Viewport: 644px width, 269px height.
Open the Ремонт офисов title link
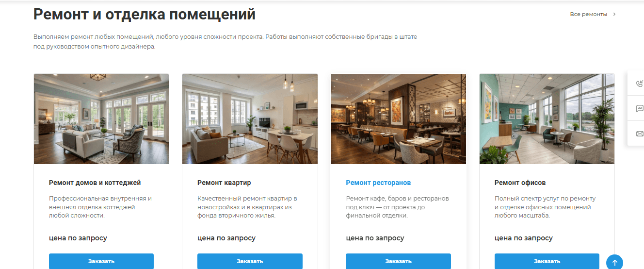tap(520, 183)
